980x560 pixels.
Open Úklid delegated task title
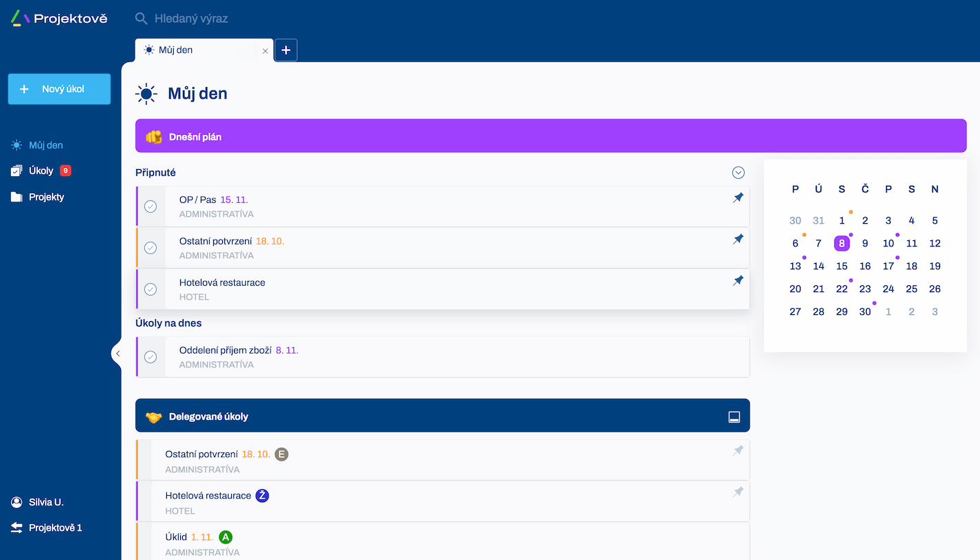click(x=176, y=537)
